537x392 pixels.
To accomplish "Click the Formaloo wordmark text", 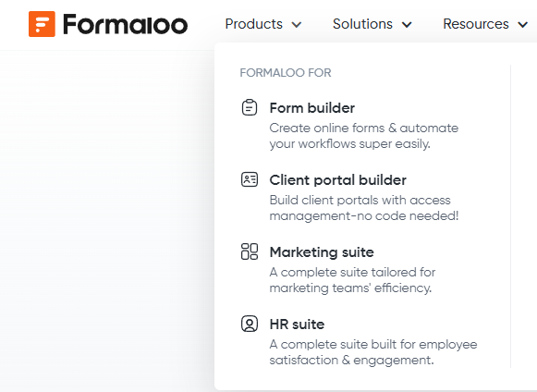I will tap(126, 24).
